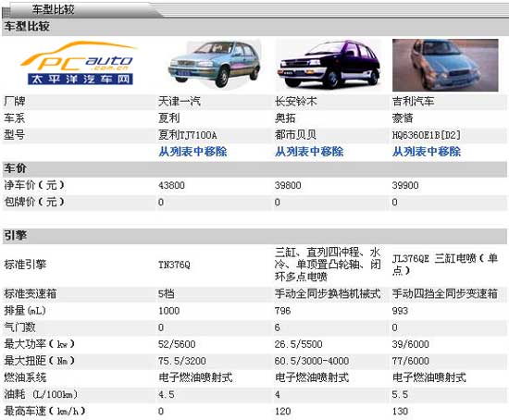Click the 车价 section header
The width and height of the screenshot is (509, 420).
pyautogui.click(x=254, y=168)
